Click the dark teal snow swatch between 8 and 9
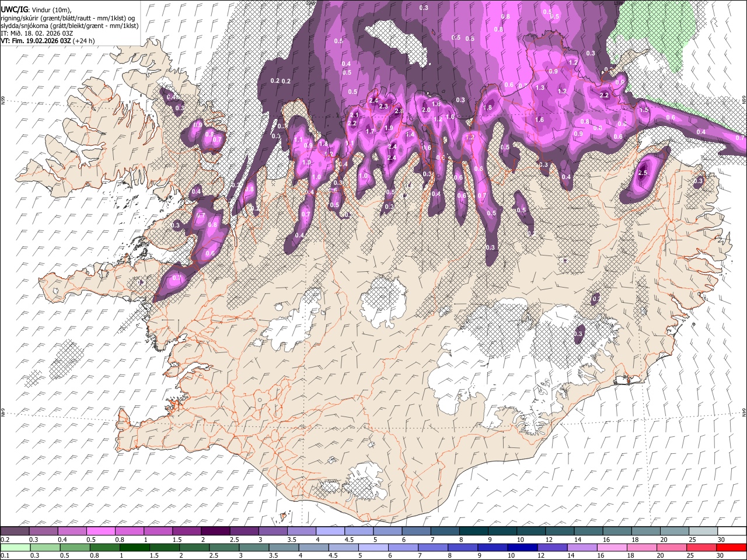The image size is (747, 560). point(473,531)
